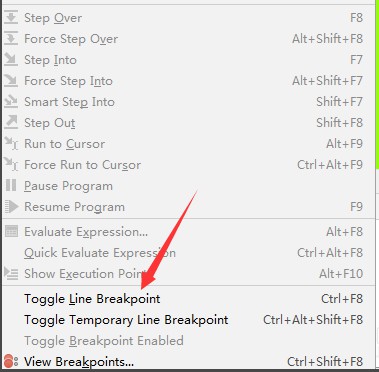Click the Step Out icon

tap(11, 123)
